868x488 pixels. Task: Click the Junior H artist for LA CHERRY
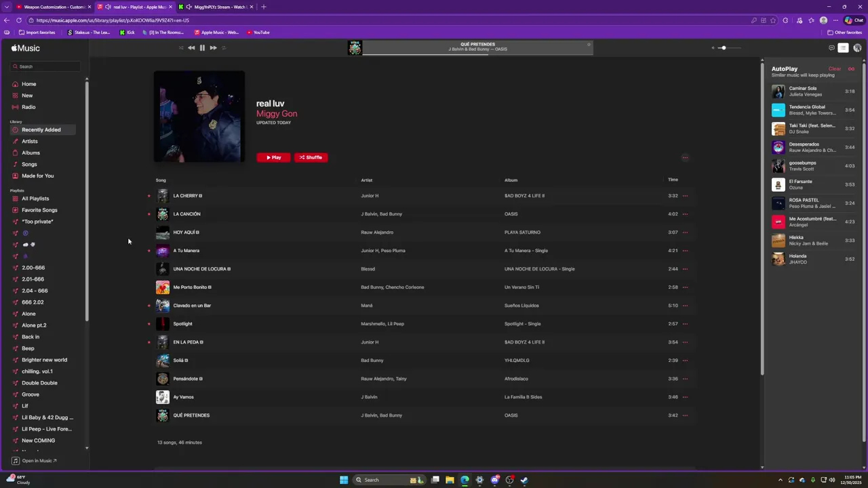tap(370, 196)
